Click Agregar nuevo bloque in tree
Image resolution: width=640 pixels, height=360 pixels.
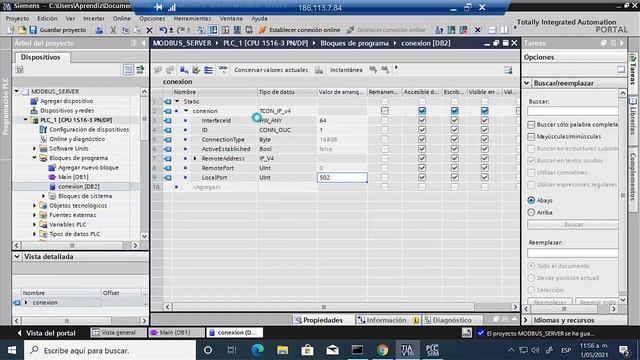click(x=88, y=167)
